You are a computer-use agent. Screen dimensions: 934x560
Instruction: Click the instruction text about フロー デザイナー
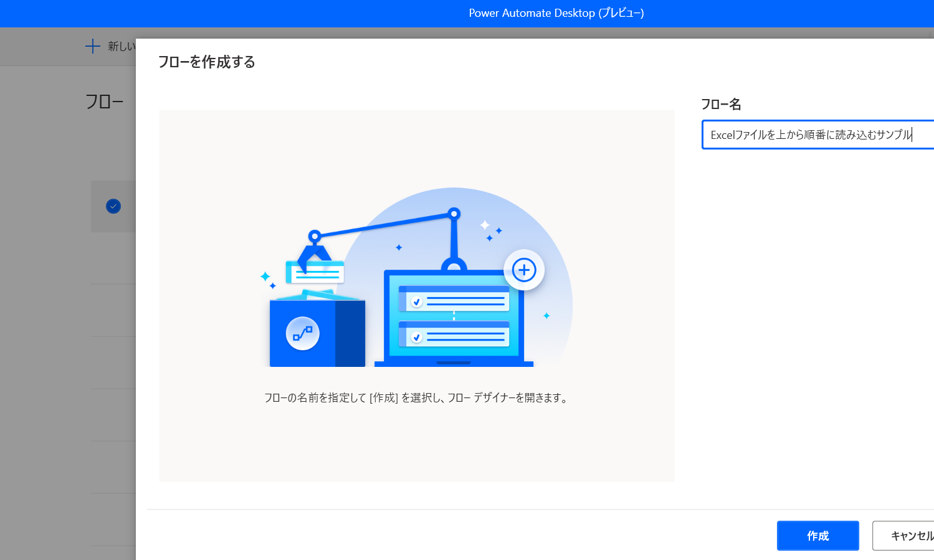point(416,397)
